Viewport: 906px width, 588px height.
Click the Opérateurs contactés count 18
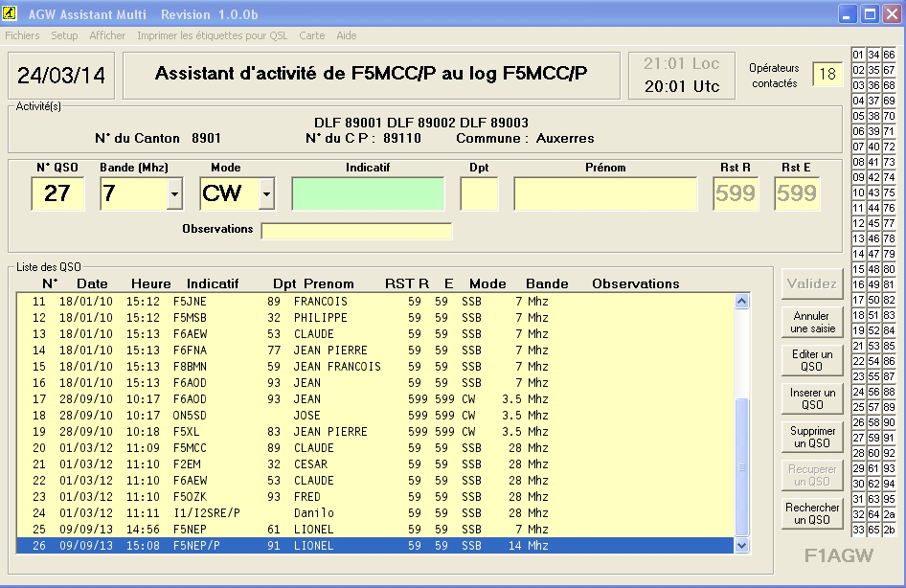(827, 74)
